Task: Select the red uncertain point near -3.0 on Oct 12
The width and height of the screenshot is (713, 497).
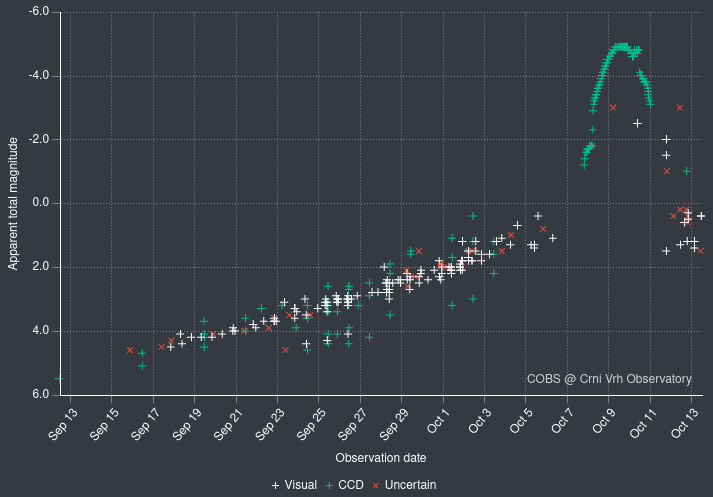Action: click(x=680, y=108)
